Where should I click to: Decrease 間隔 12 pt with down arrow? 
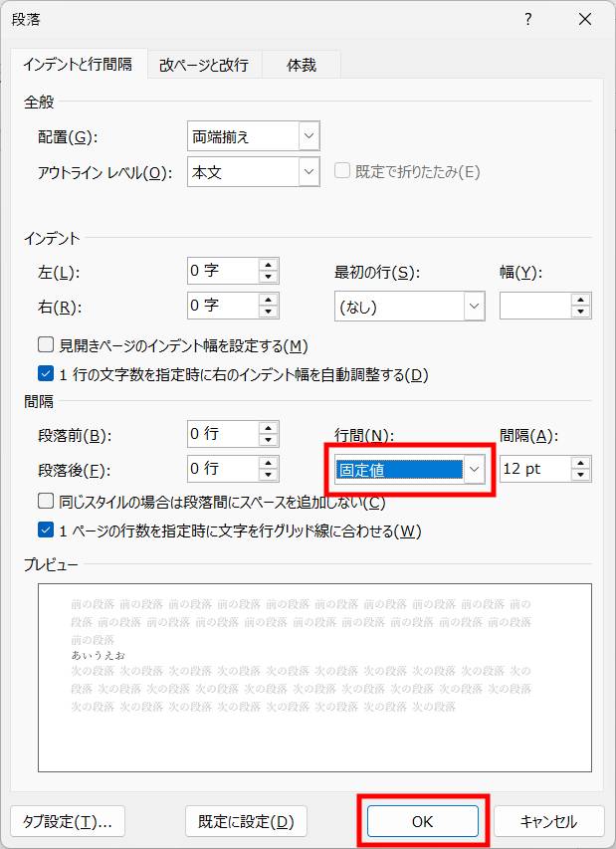coord(580,476)
